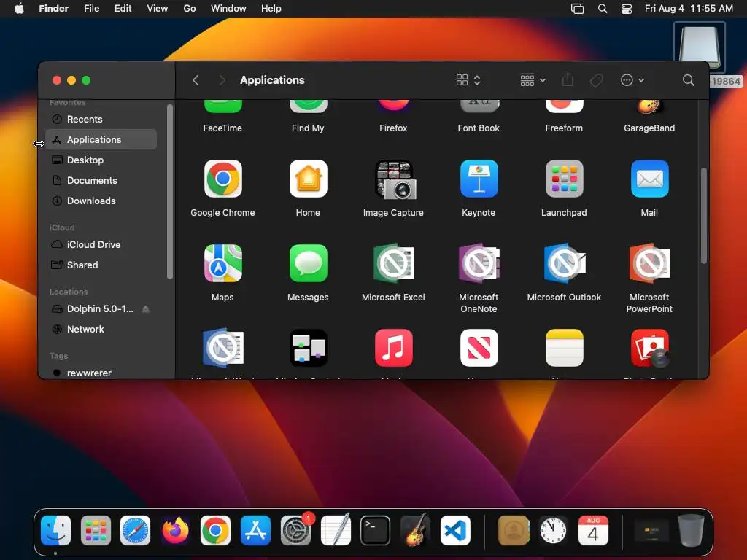Select the Mail app icon
This screenshot has width=747, height=560.
649,179
